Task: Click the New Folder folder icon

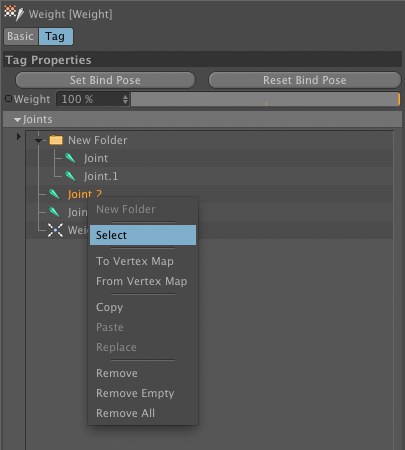Action: 56,140
